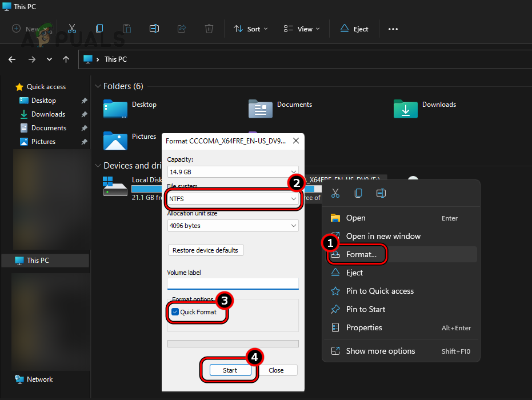Screen dimensions: 532x400
Task: Click See more ellipsis on the toolbar
Action: click(x=393, y=29)
